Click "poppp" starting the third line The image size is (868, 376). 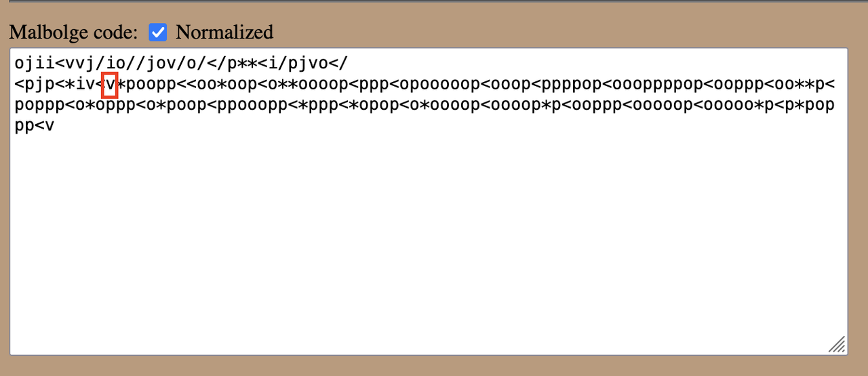pyautogui.click(x=39, y=106)
